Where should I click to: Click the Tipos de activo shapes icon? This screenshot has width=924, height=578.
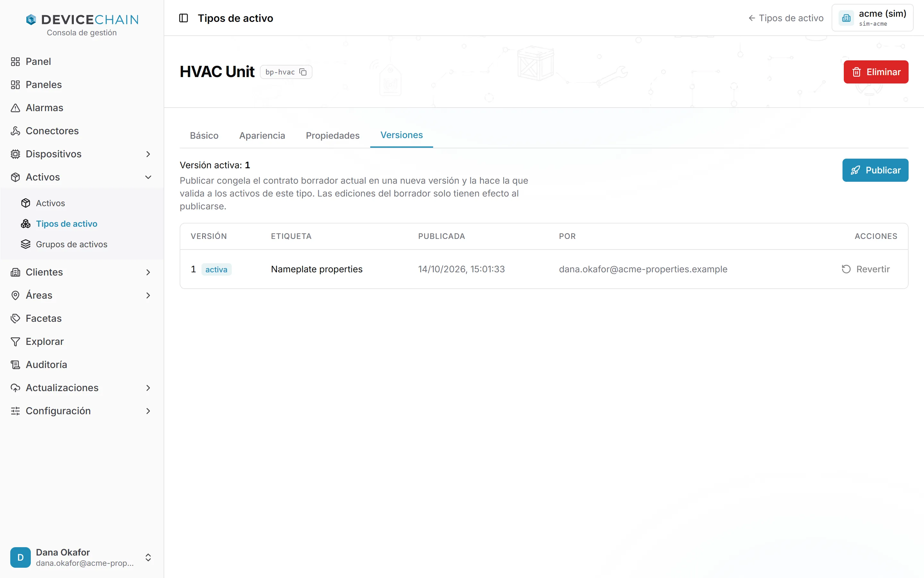tap(26, 223)
